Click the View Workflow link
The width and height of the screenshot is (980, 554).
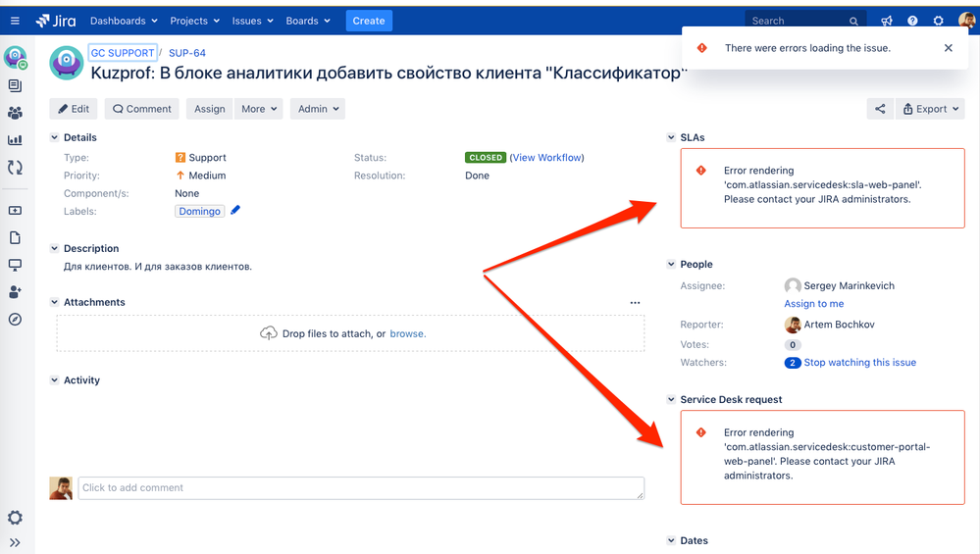(546, 158)
